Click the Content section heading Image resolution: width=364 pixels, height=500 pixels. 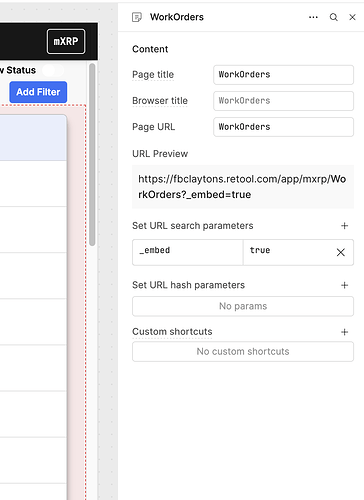click(150, 49)
